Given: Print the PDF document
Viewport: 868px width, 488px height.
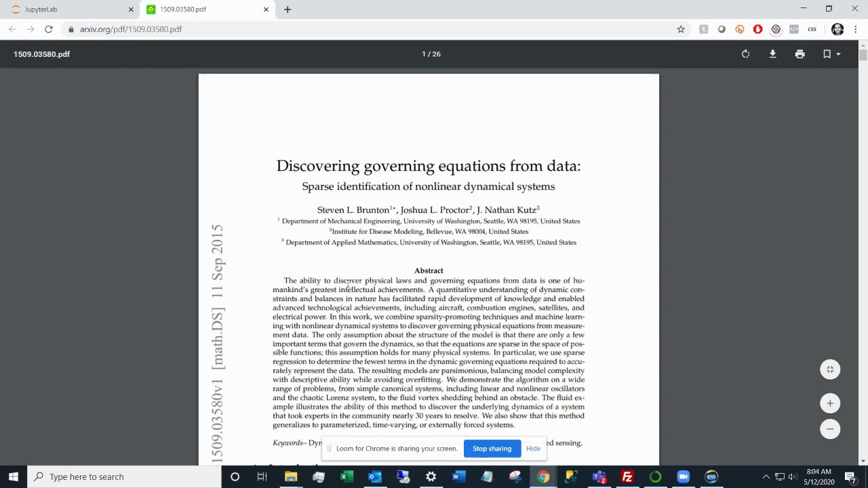Looking at the screenshot, I should coord(800,54).
